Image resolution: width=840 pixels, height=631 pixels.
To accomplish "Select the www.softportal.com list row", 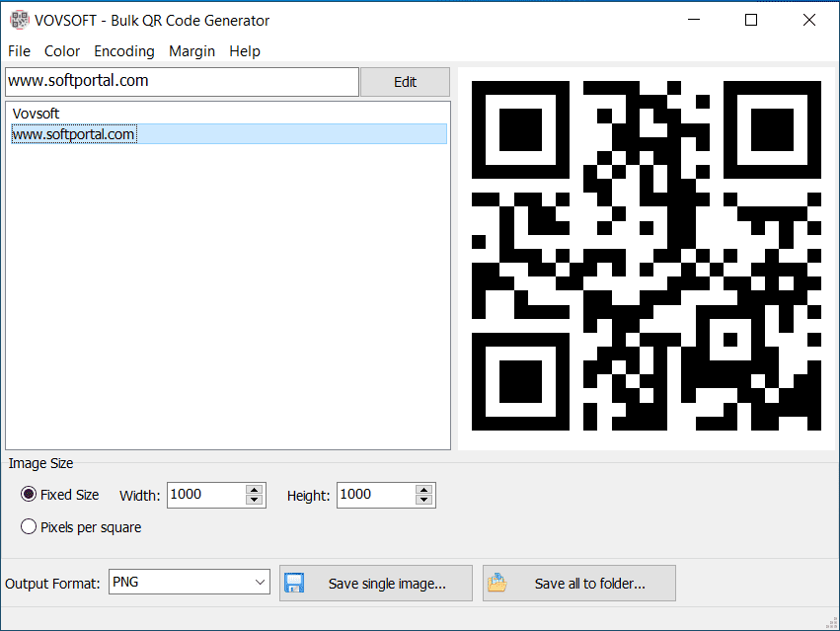I will click(229, 134).
